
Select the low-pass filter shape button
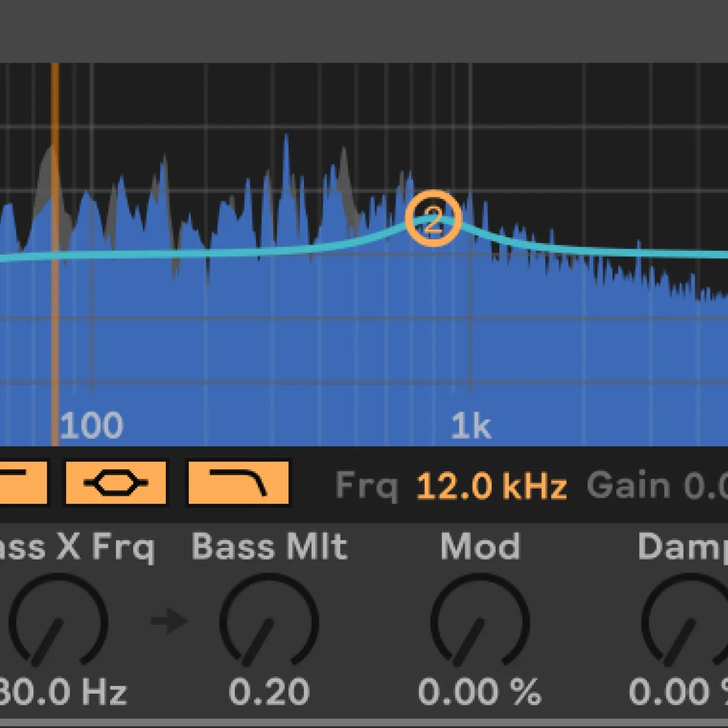(x=238, y=483)
